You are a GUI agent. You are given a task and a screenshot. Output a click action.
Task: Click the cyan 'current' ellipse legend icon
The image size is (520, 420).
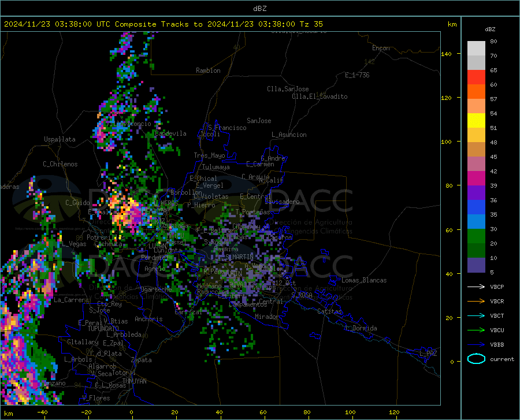pos(476,359)
